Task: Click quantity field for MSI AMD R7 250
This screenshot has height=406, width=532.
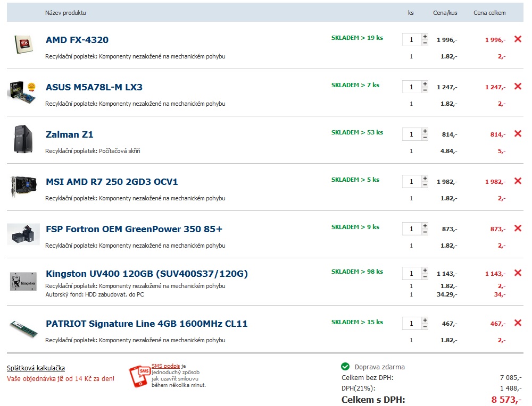Action: [411, 182]
